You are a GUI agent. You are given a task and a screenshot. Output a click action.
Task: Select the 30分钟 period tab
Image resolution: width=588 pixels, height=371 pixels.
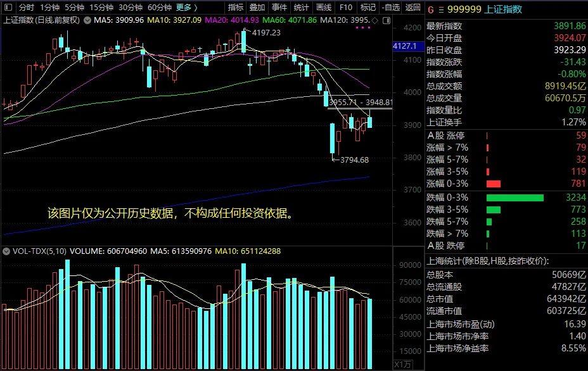[131, 7]
